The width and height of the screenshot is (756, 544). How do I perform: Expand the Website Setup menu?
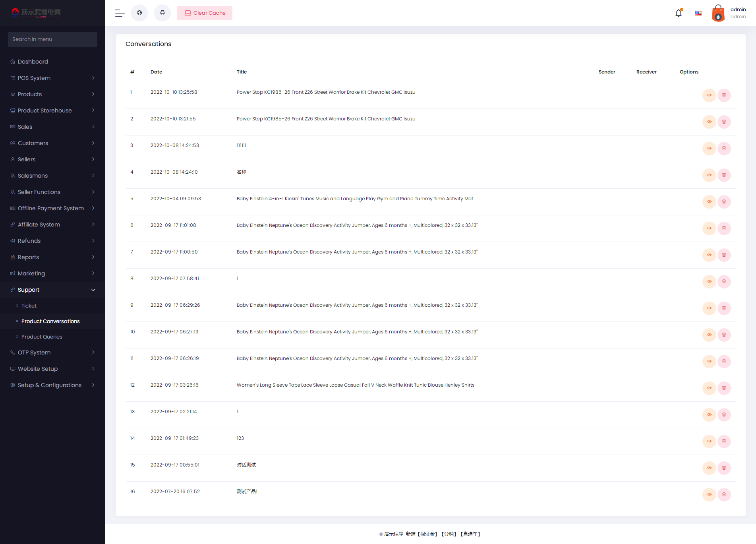[x=52, y=369]
